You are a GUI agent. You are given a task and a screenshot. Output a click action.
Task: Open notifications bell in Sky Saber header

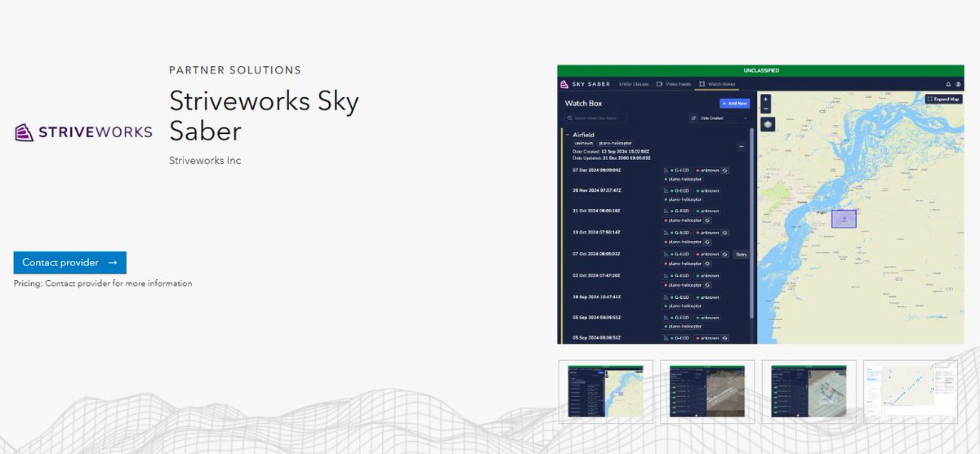pyautogui.click(x=949, y=84)
